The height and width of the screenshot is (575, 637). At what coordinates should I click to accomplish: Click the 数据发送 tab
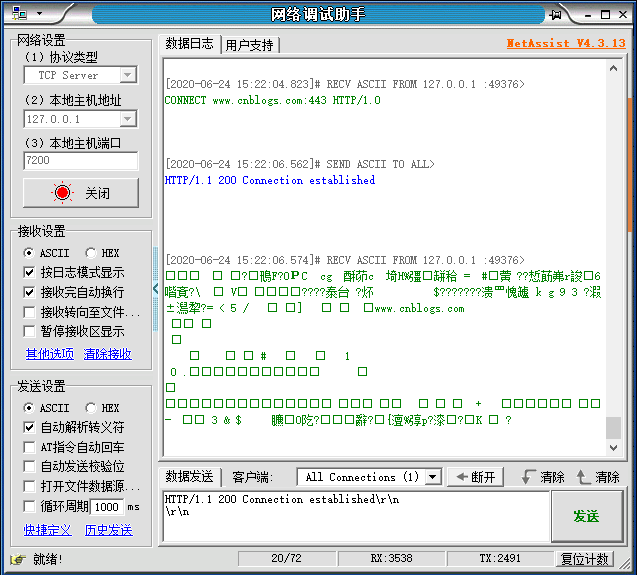pos(189,477)
